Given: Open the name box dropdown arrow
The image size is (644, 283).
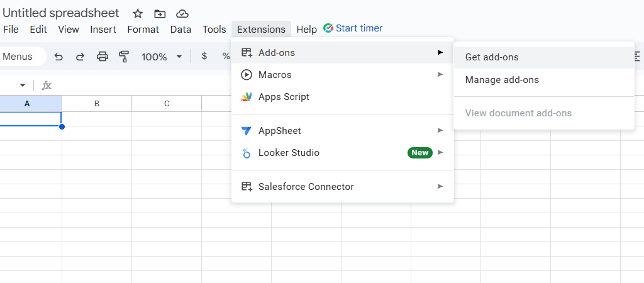Looking at the screenshot, I should 23,86.
